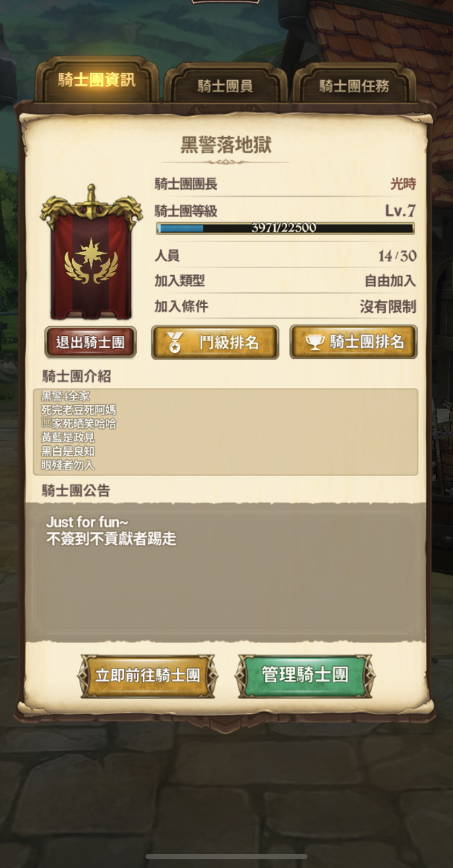Click the 自由加入 join type value

click(390, 281)
